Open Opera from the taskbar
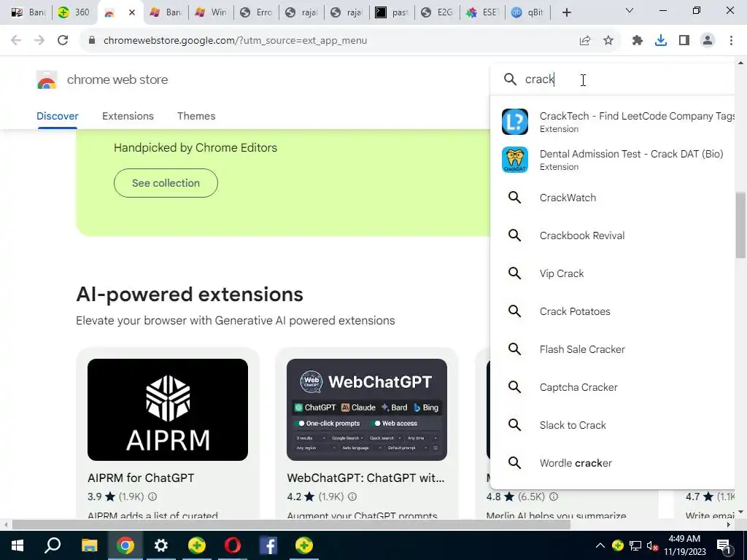Viewport: 747px width, 560px height. click(233, 545)
